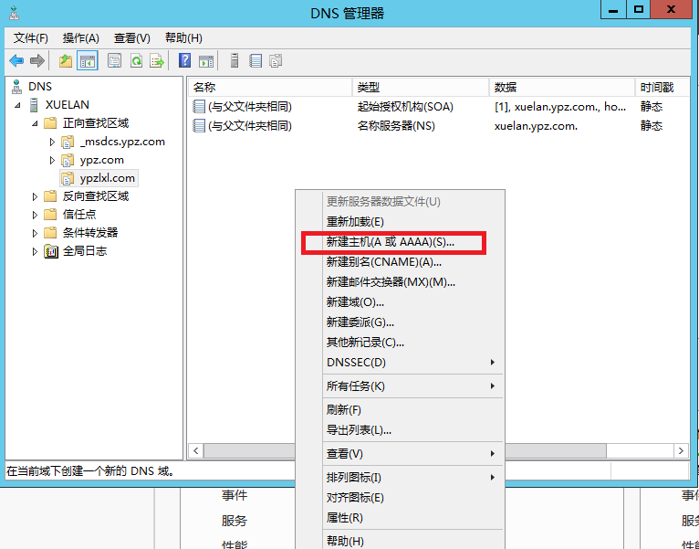The image size is (699, 549).
Task: Go up one level with folder arrow icon
Action: [66, 61]
